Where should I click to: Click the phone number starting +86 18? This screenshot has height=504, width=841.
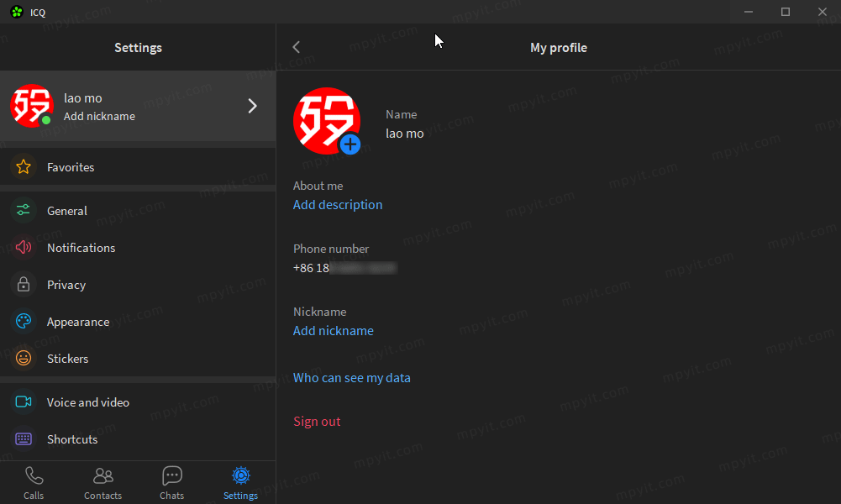coord(344,268)
